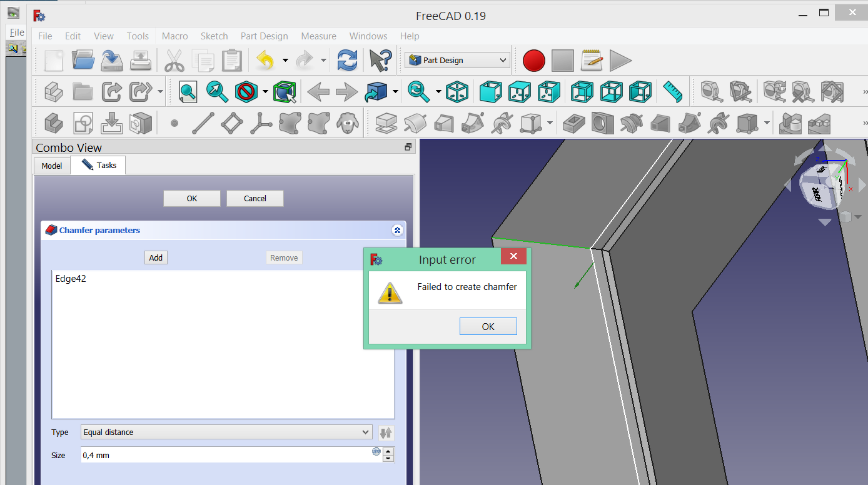Refresh the document with the recompute icon
Viewport: 868px width, 485px height.
347,61
